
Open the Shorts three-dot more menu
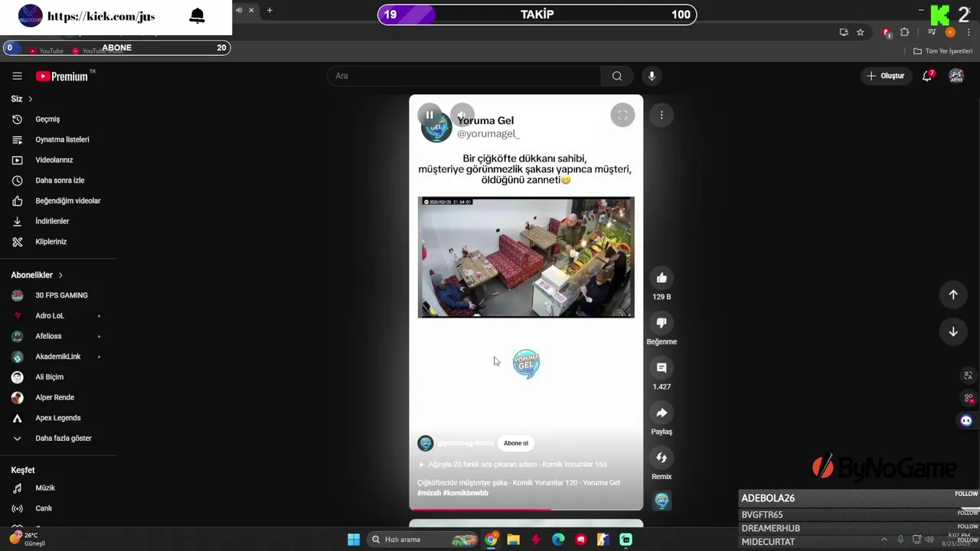tap(661, 115)
